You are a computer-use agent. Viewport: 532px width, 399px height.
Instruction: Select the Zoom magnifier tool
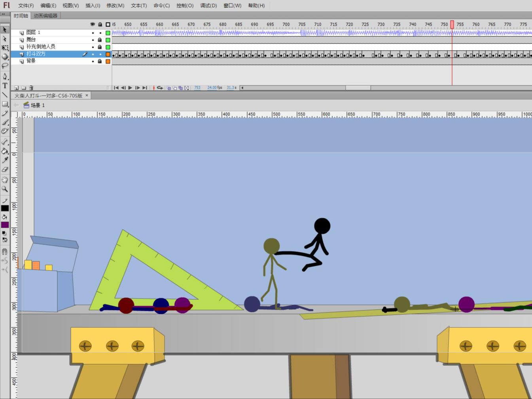[5, 189]
